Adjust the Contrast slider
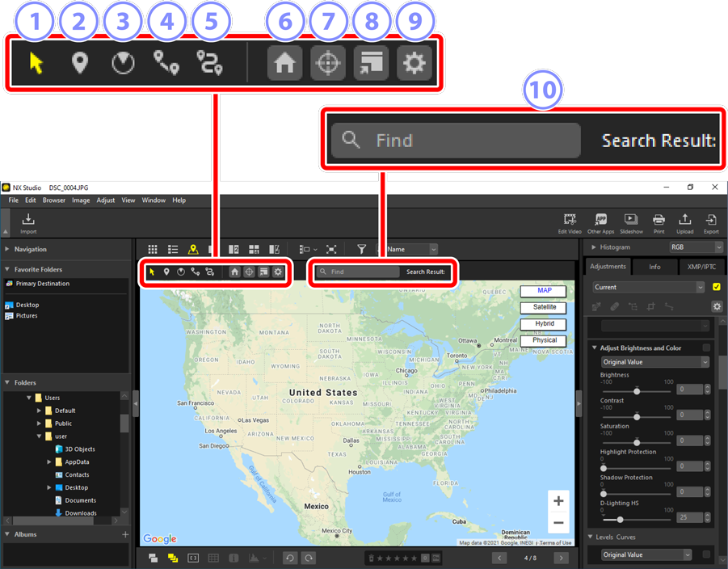 637,417
